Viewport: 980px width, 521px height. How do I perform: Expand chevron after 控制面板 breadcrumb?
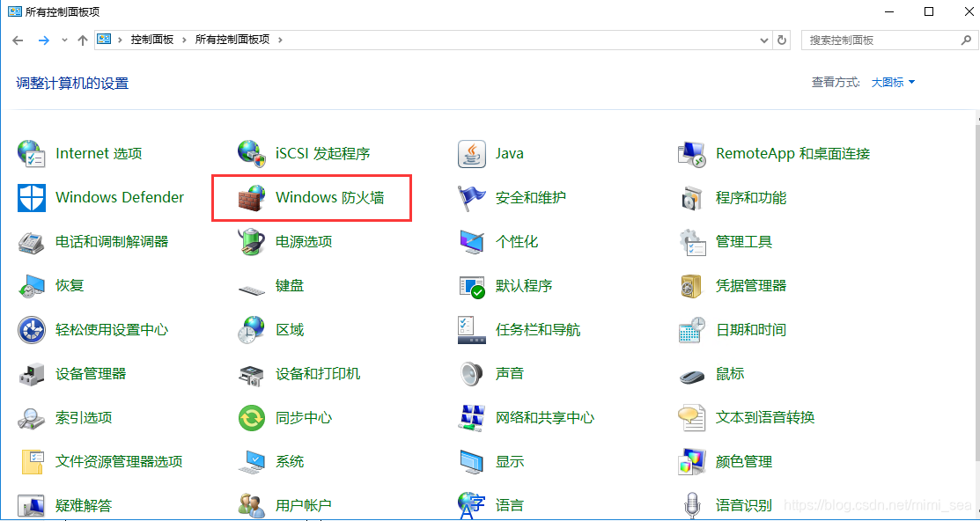click(x=184, y=40)
